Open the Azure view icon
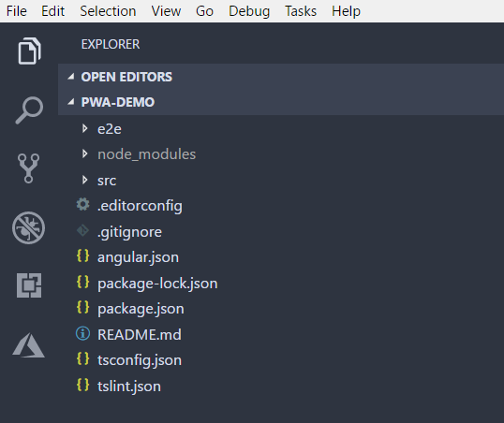 click(28, 345)
